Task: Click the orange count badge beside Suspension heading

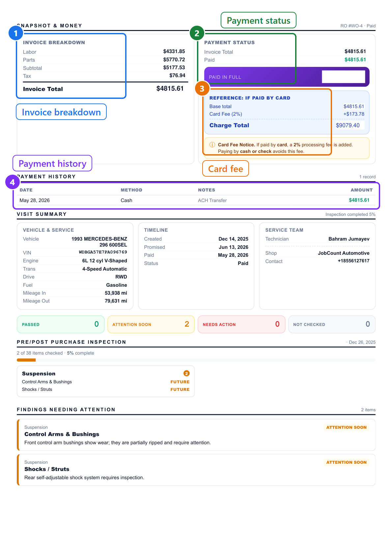Action: [x=186, y=373]
